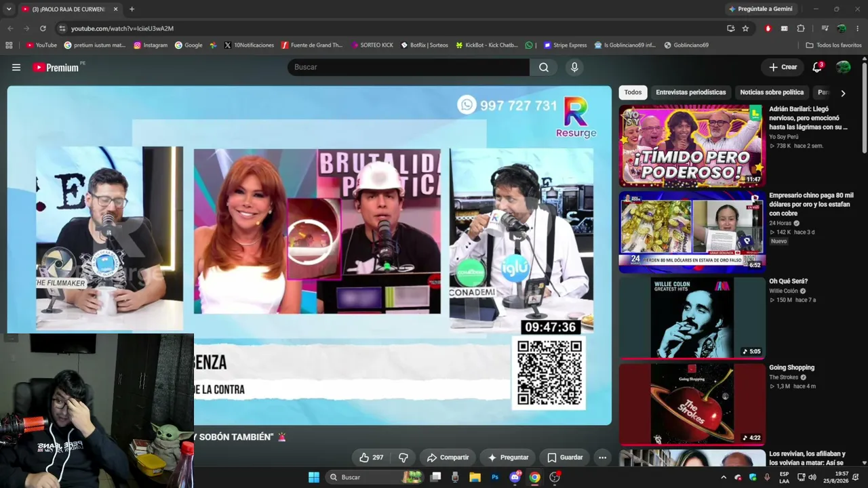
Task: Open Discord from the taskbar
Action: [515, 477]
